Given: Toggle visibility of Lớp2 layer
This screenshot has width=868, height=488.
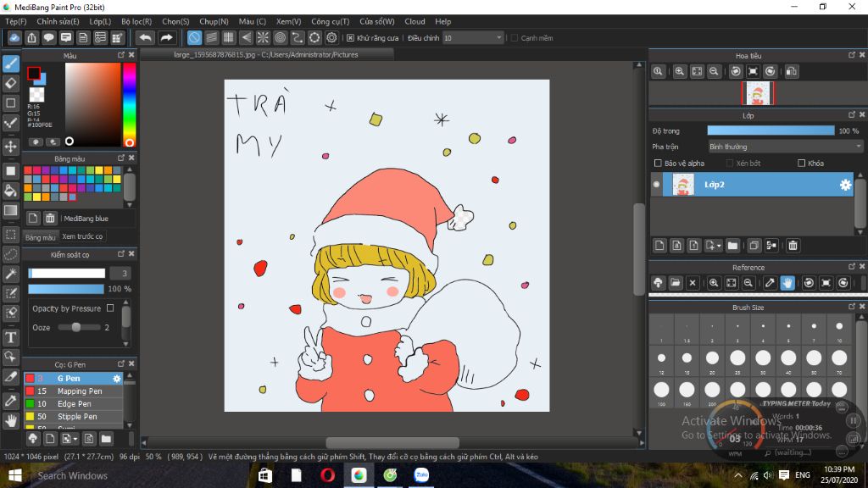Looking at the screenshot, I should 657,185.
